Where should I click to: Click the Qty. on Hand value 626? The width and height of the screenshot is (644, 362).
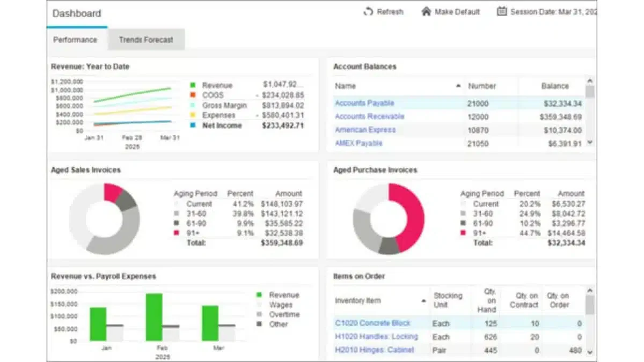pyautogui.click(x=489, y=336)
